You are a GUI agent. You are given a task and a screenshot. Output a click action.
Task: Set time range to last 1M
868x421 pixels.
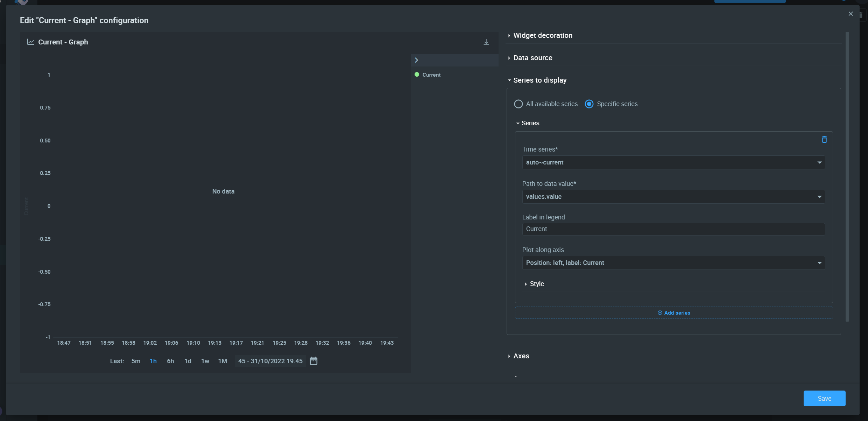(x=223, y=361)
